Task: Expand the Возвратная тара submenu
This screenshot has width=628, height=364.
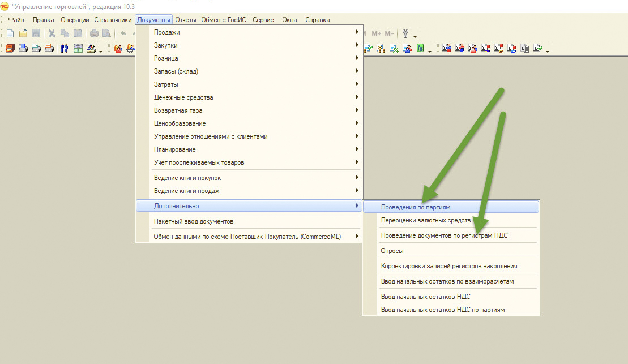Action: point(249,110)
